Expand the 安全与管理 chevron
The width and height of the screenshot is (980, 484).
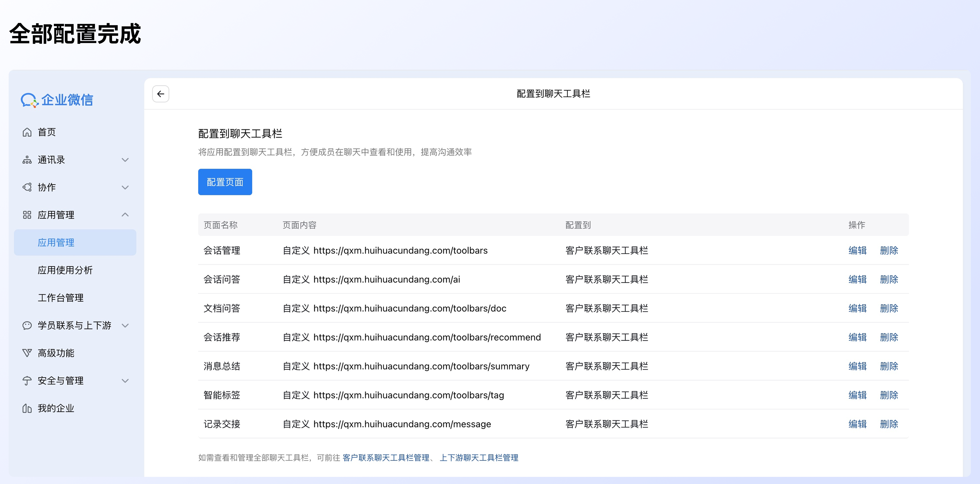tap(125, 380)
